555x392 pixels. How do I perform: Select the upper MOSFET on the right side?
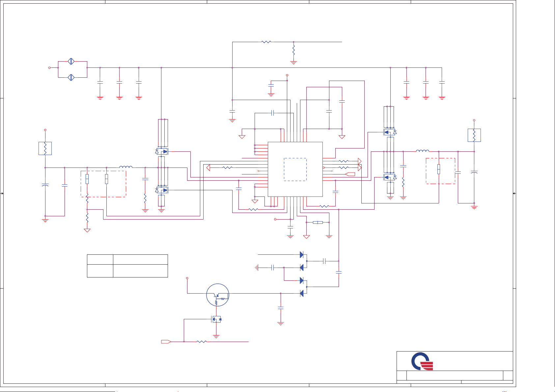pos(390,132)
